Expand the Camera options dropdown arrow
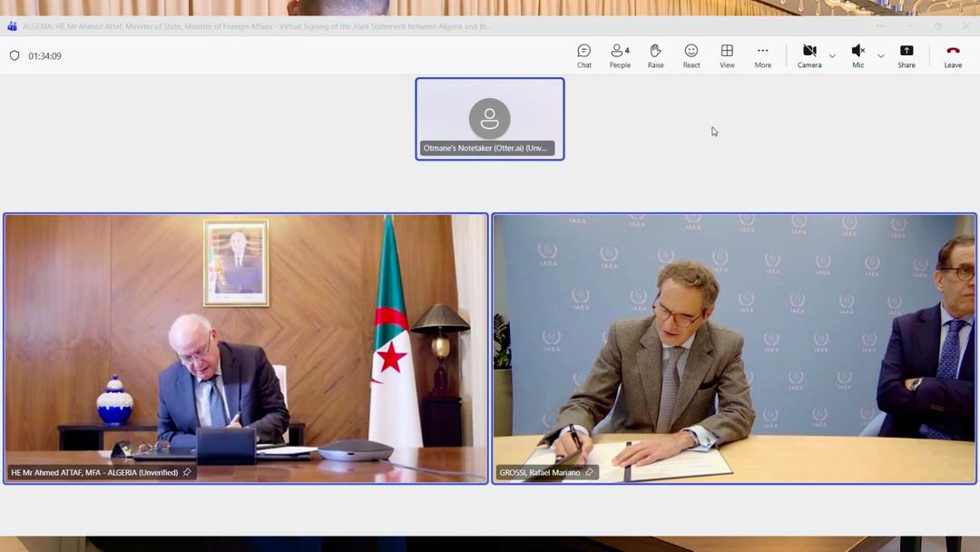 832,56
